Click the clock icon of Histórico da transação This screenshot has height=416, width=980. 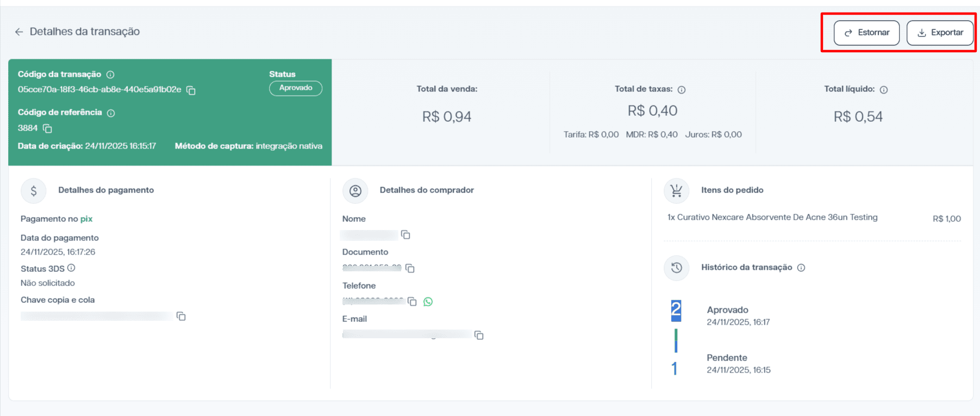tap(677, 268)
